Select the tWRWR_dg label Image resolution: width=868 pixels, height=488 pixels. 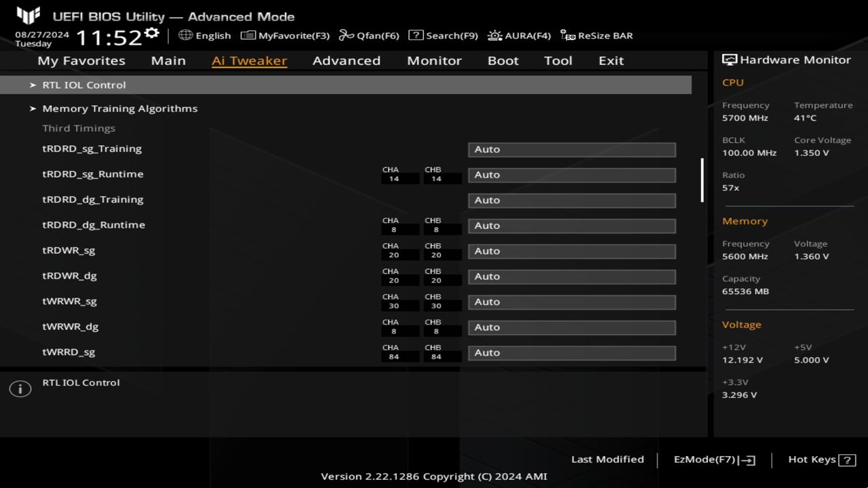[x=71, y=327]
